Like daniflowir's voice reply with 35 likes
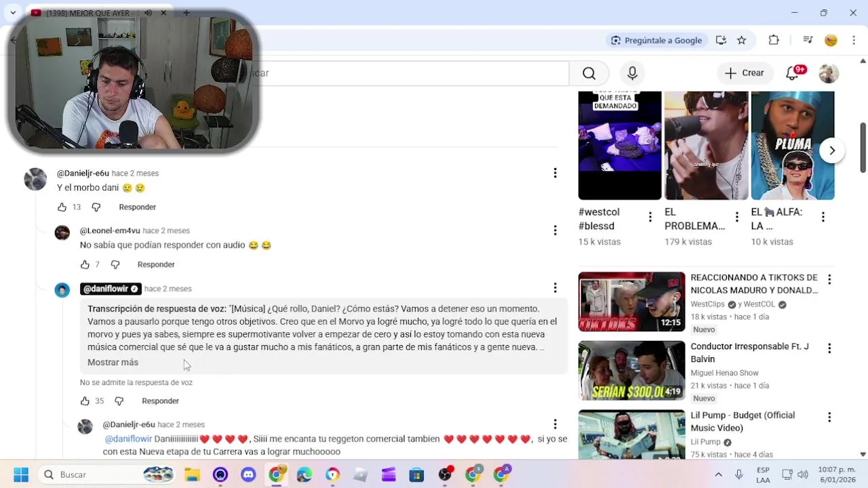This screenshot has height=488, width=868. click(x=85, y=401)
